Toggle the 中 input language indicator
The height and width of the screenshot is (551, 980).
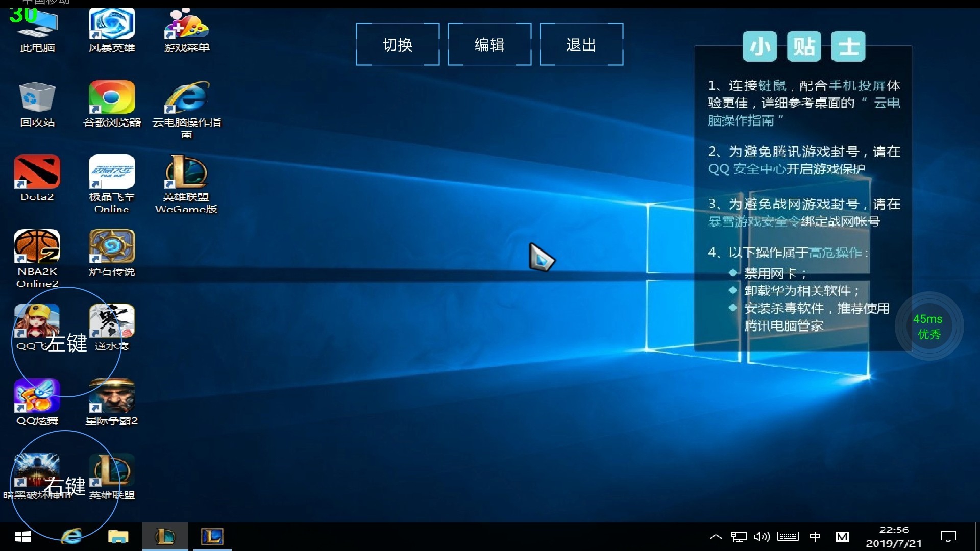pyautogui.click(x=815, y=537)
